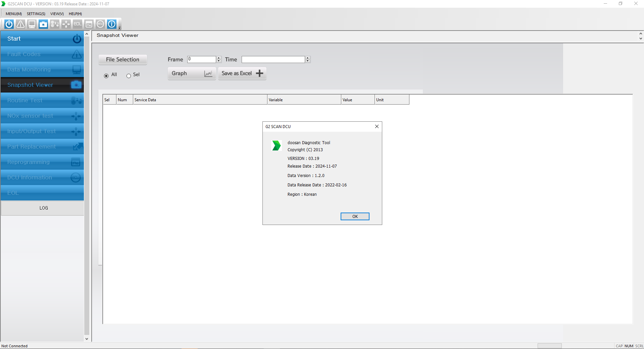Click the Service Data column header

pyautogui.click(x=200, y=100)
